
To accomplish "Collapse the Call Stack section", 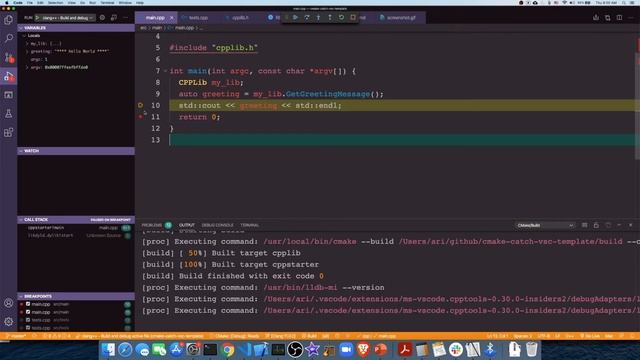I will click(76, 220).
